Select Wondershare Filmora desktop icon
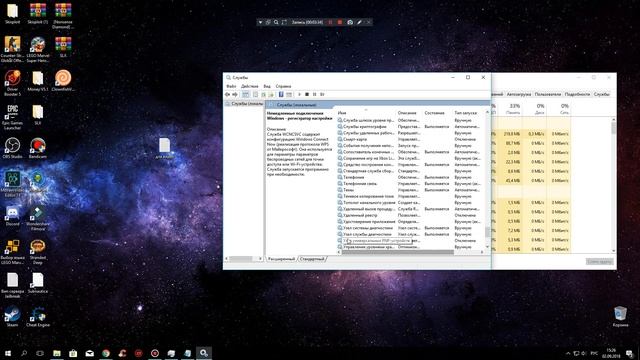This screenshot has width=640, height=360. click(x=38, y=218)
